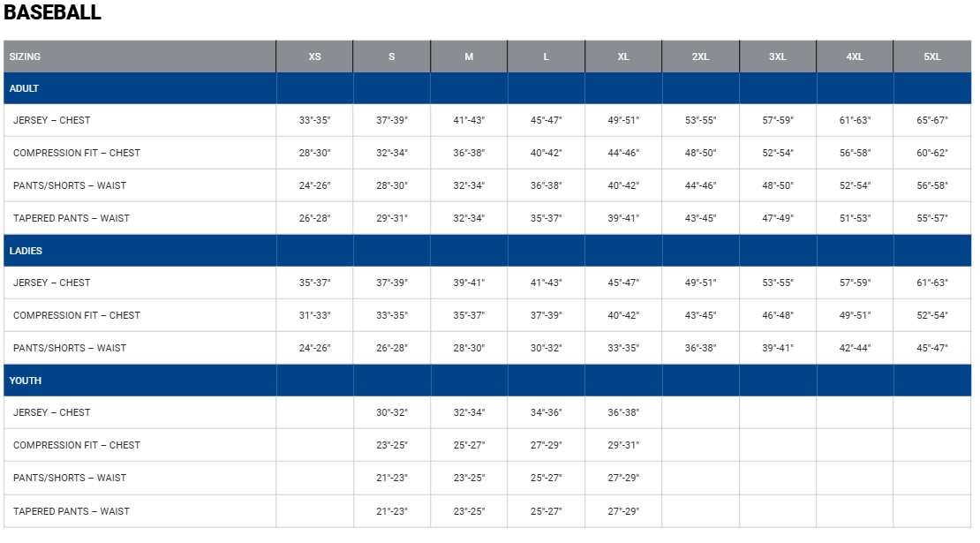Select the XS size column header
Screen dimensions: 980x543
pyautogui.click(x=314, y=57)
